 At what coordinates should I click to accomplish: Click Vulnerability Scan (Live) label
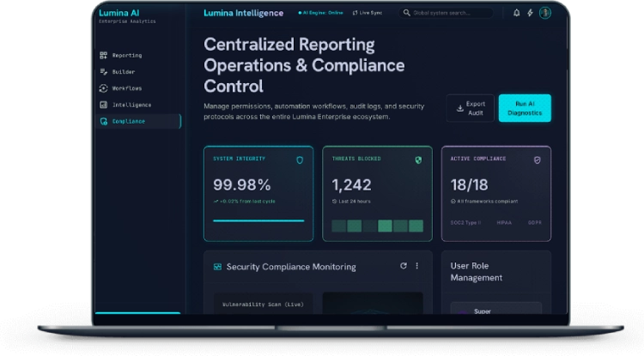point(263,305)
